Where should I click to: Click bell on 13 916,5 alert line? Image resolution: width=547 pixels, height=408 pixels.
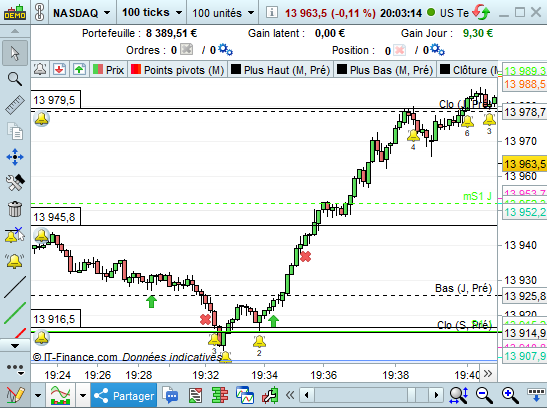(42, 338)
